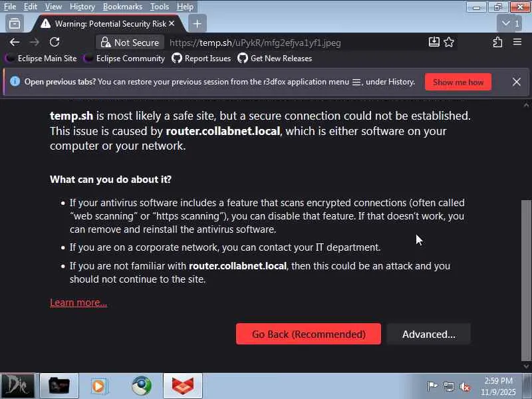Image resolution: width=532 pixels, height=399 pixels.
Task: Open the globe browser taskbar icon
Action: [x=142, y=386]
